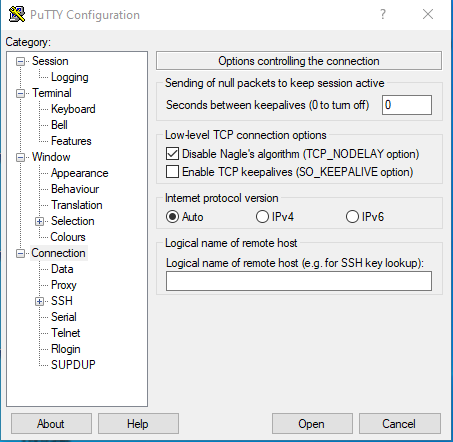453x442 pixels.
Task: Click the logical name of remote host field
Action: (x=299, y=281)
